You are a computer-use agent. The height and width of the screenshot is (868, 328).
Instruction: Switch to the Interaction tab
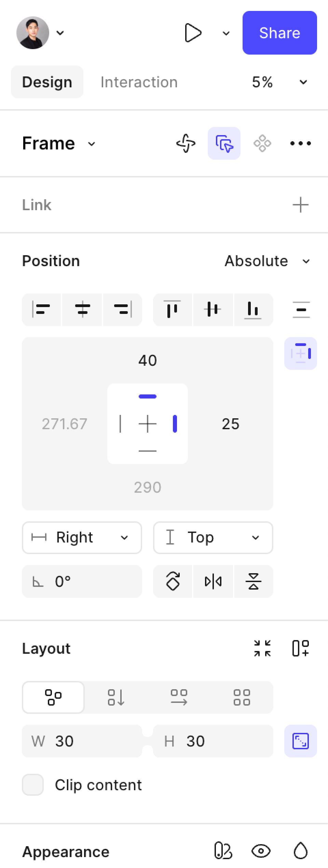coord(139,82)
